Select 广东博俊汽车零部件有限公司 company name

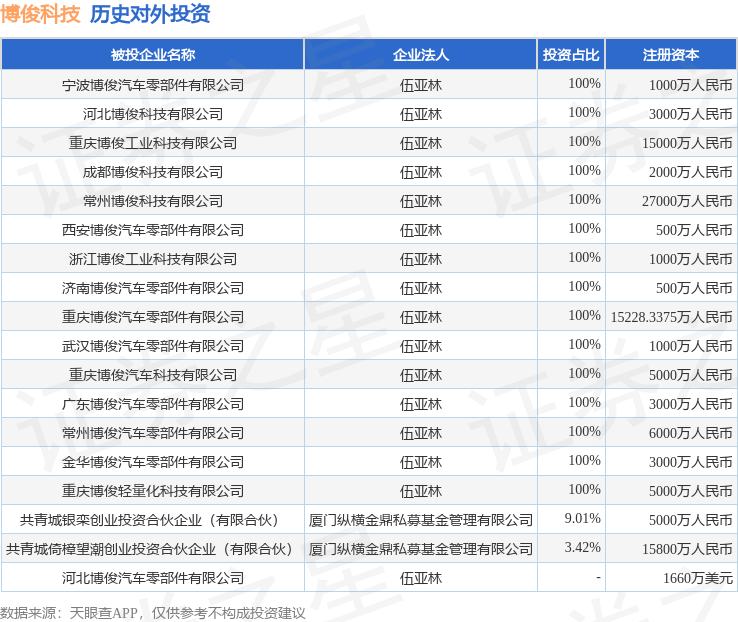[x=153, y=404]
